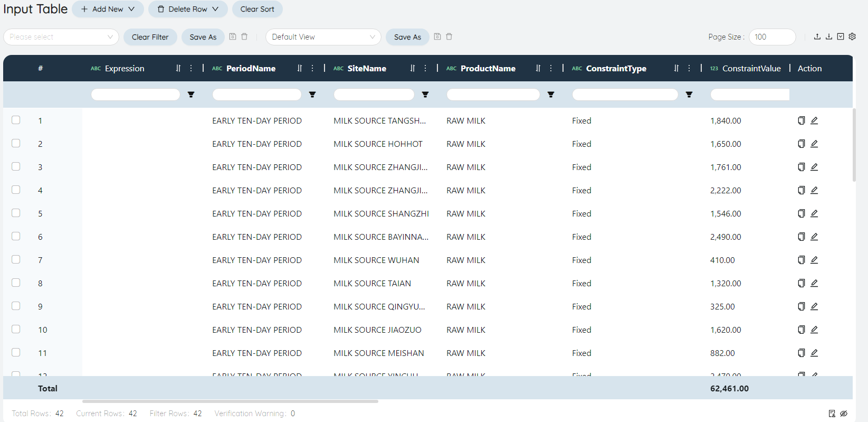Select the checkbox for row 2
This screenshot has width=868, height=422.
click(x=16, y=143)
